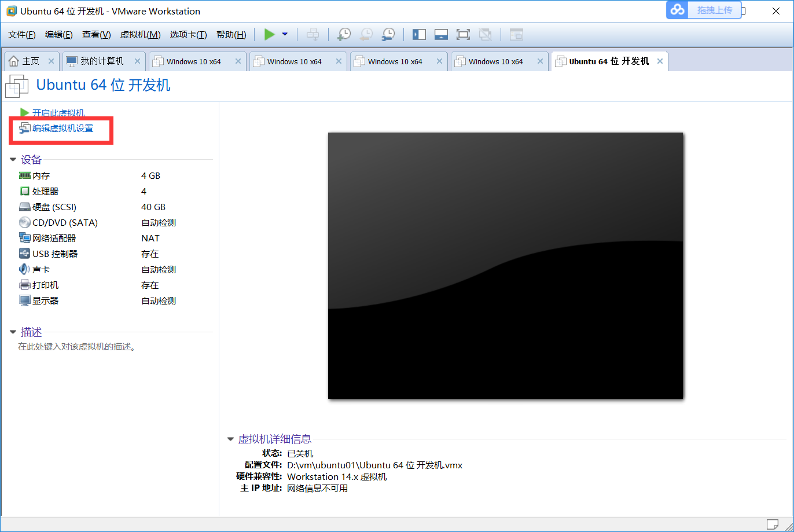Click the VMware Workstation title bar icon
The height and width of the screenshot is (532, 794).
(x=11, y=11)
